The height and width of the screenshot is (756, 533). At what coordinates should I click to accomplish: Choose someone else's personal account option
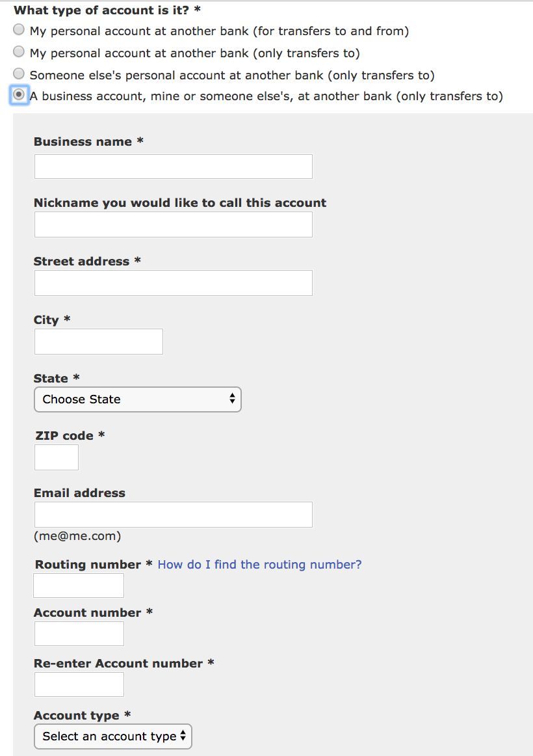(19, 74)
